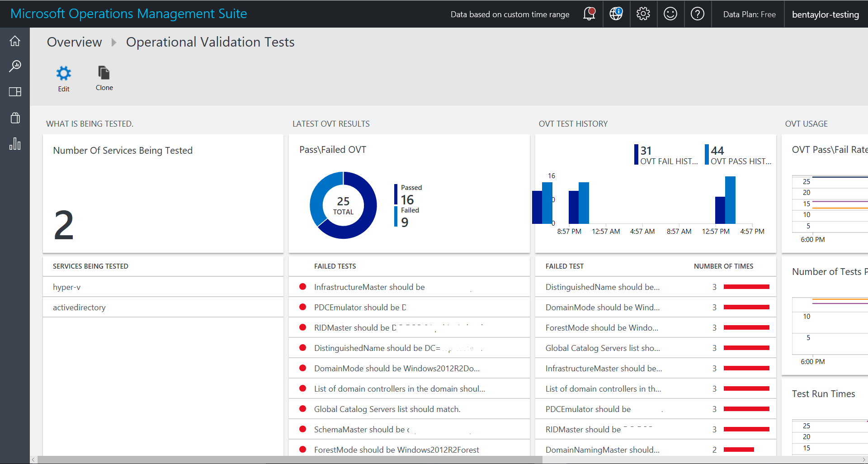Click NUMBER OF TIMES column header
This screenshot has height=464, width=868.
pyautogui.click(x=723, y=266)
